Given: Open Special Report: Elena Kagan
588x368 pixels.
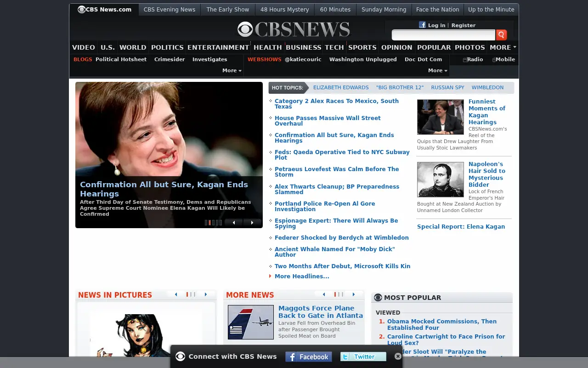Looking at the screenshot, I should (x=461, y=227).
